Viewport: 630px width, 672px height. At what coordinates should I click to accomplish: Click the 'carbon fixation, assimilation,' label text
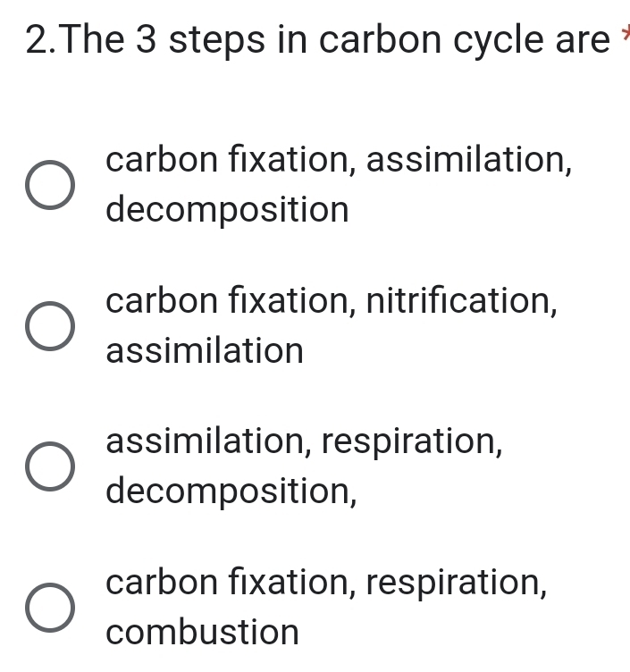click(x=339, y=160)
